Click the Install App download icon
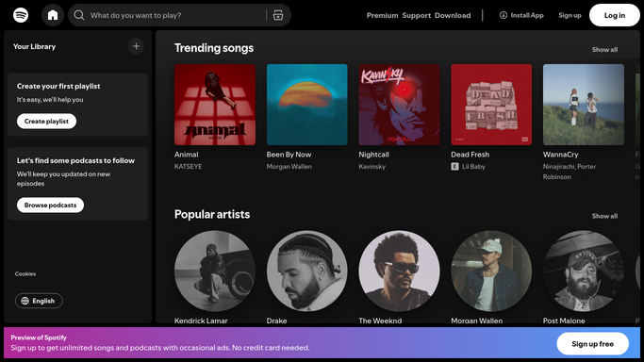Image resolution: width=644 pixels, height=362 pixels. (x=504, y=15)
